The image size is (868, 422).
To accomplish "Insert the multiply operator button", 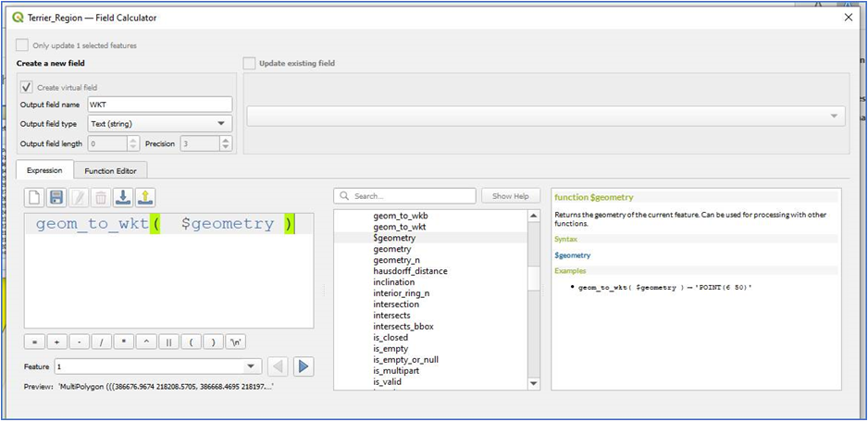I will pos(124,342).
